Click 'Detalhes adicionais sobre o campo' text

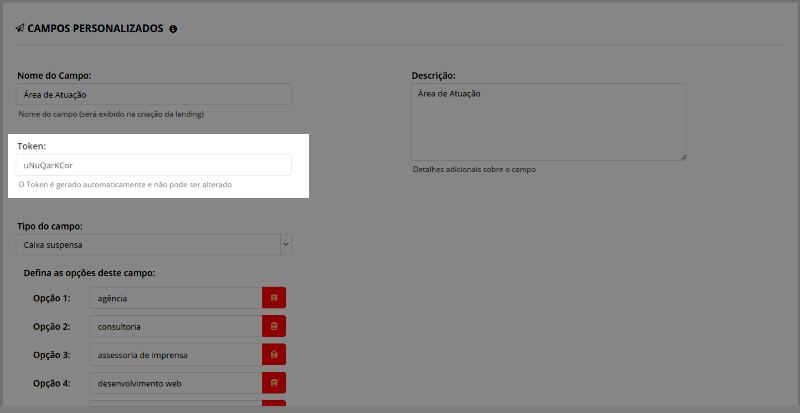tap(474, 169)
